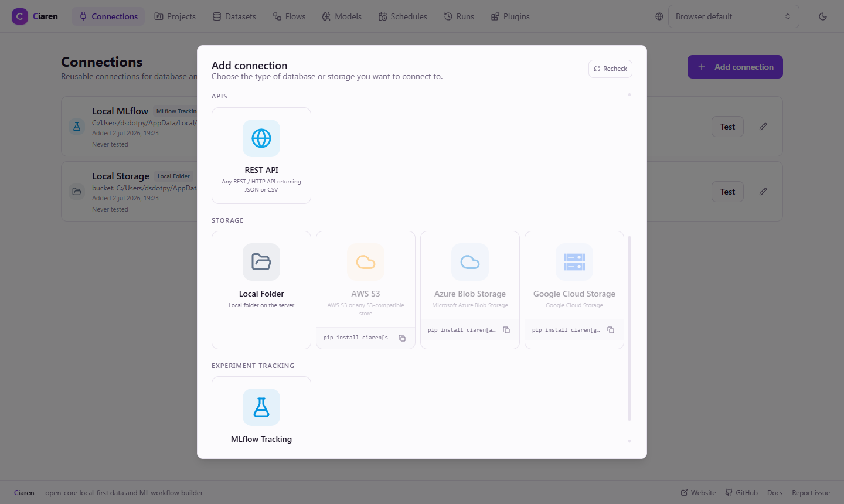Click the globe language icon
The image size is (844, 504).
coord(659,16)
